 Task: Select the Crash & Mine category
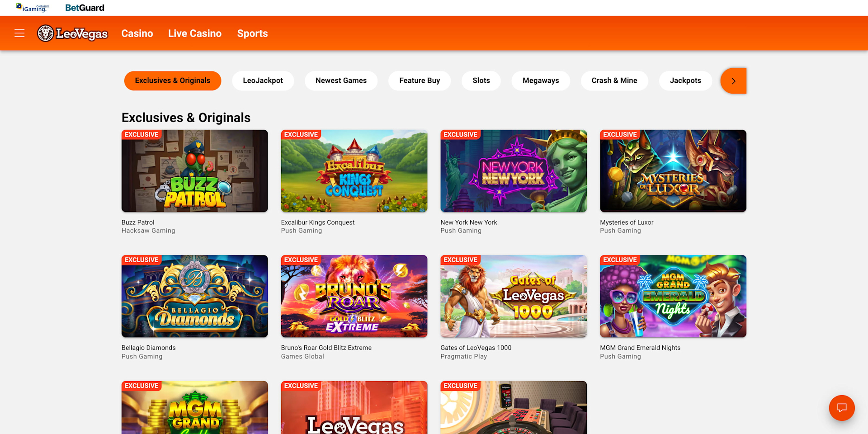(614, 80)
